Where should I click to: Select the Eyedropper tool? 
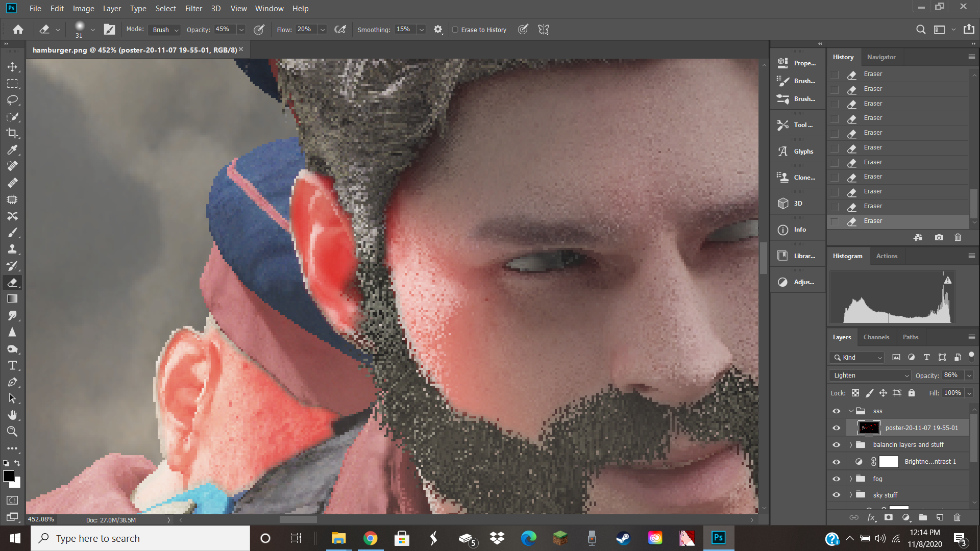point(12,150)
